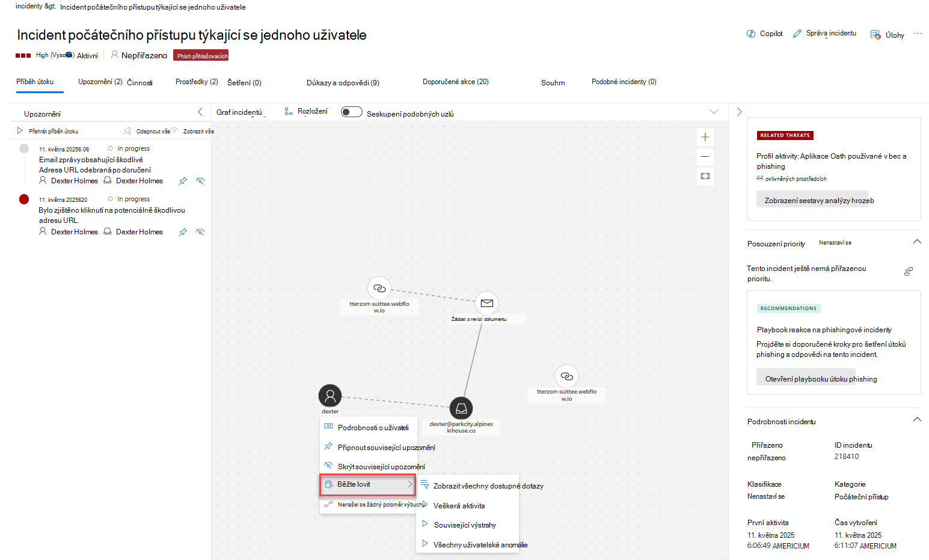The image size is (929, 560).
Task: Select the upper-left tterzorr-suittee.webflo.io URL node
Action: pos(379,288)
